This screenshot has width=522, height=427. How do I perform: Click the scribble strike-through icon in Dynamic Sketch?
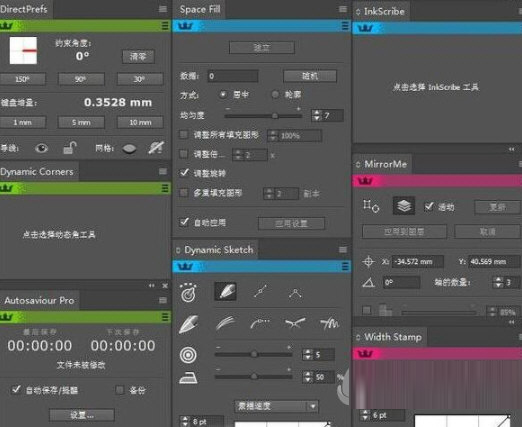pyautogui.click(x=329, y=323)
